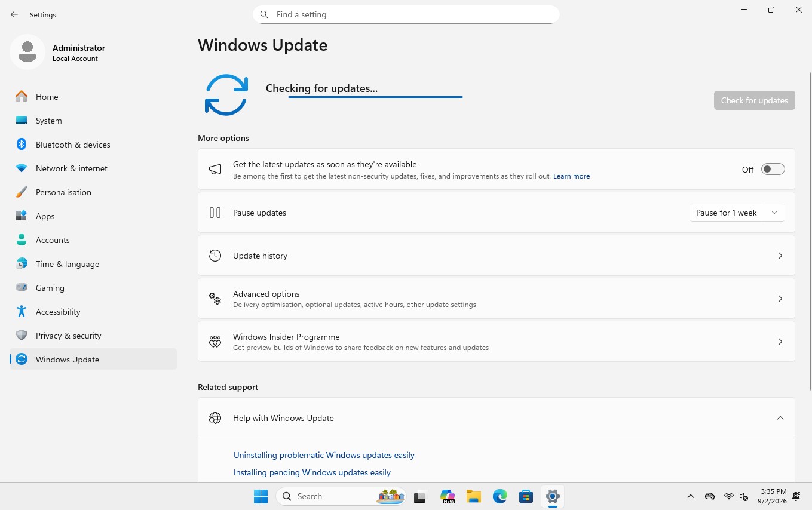Screen dimensions: 812x510
Task: Open the Microsoft 365 Copilot taskbar icon
Action: click(448, 496)
